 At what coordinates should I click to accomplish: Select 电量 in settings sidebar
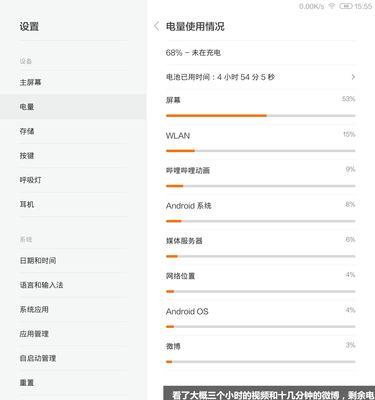pos(73,107)
